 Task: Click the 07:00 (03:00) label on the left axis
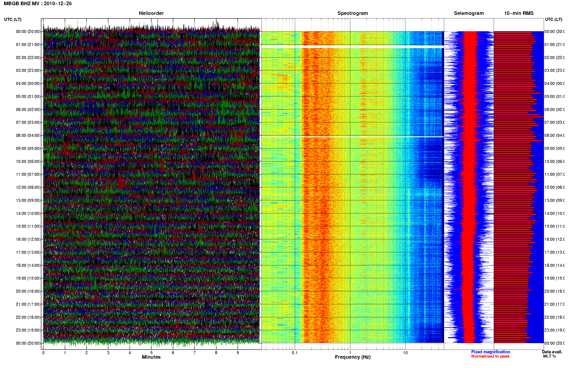28,122
